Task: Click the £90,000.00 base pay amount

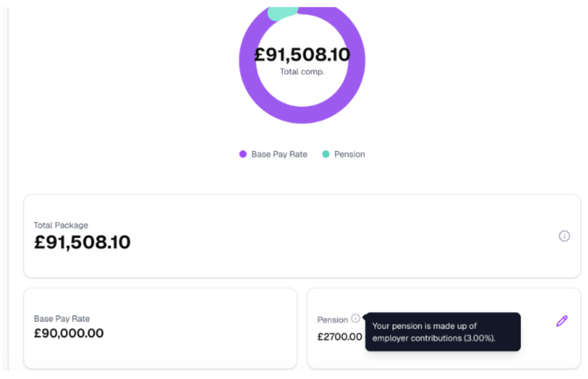Action: (69, 334)
